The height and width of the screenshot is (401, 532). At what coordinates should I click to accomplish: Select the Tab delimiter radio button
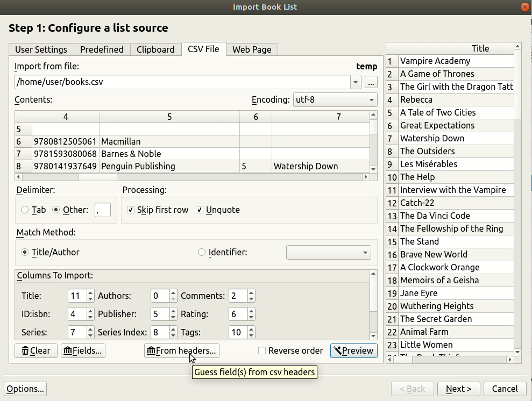(x=25, y=210)
